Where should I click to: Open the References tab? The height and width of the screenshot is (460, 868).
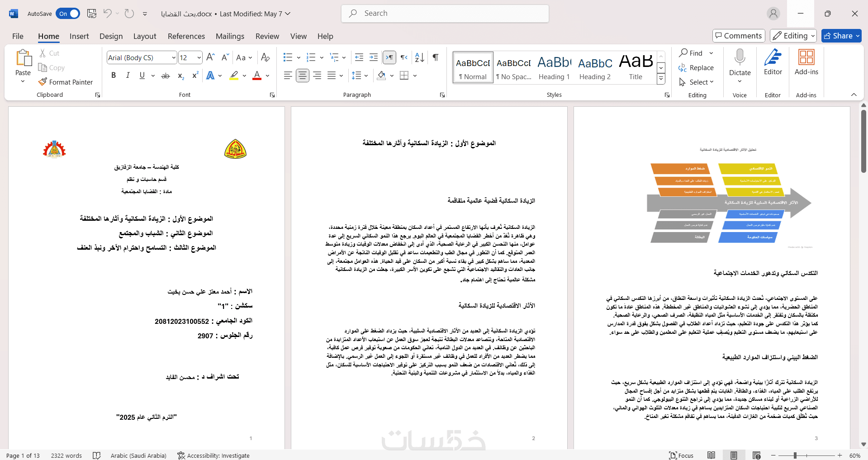click(186, 36)
